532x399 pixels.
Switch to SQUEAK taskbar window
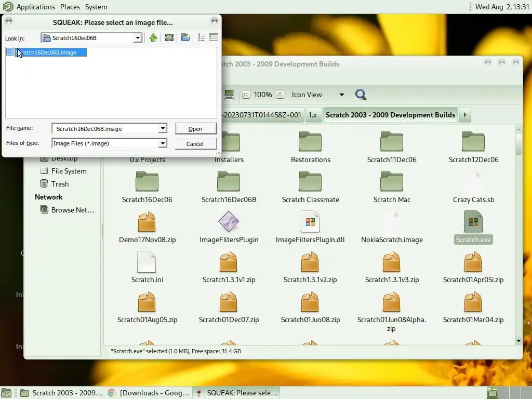pyautogui.click(x=236, y=393)
